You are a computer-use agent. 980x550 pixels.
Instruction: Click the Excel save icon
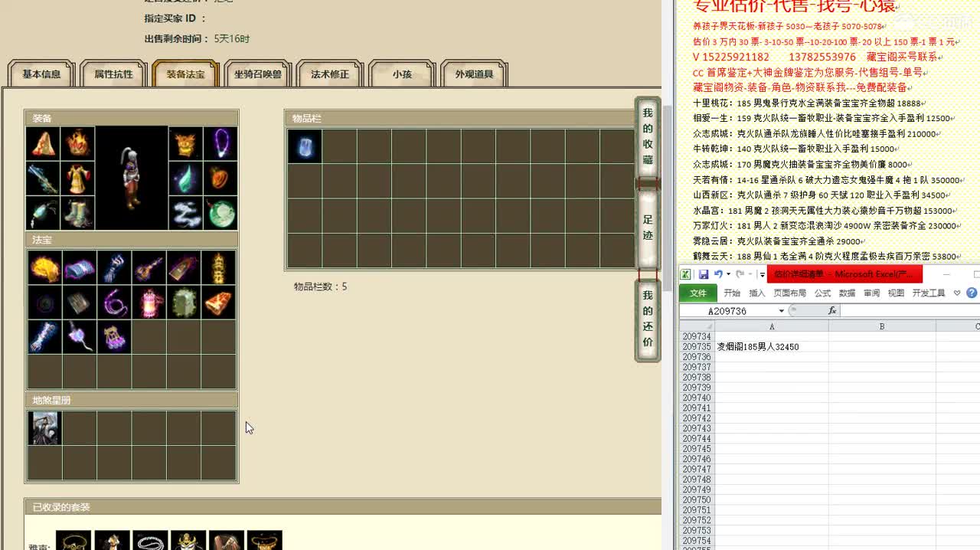point(703,274)
